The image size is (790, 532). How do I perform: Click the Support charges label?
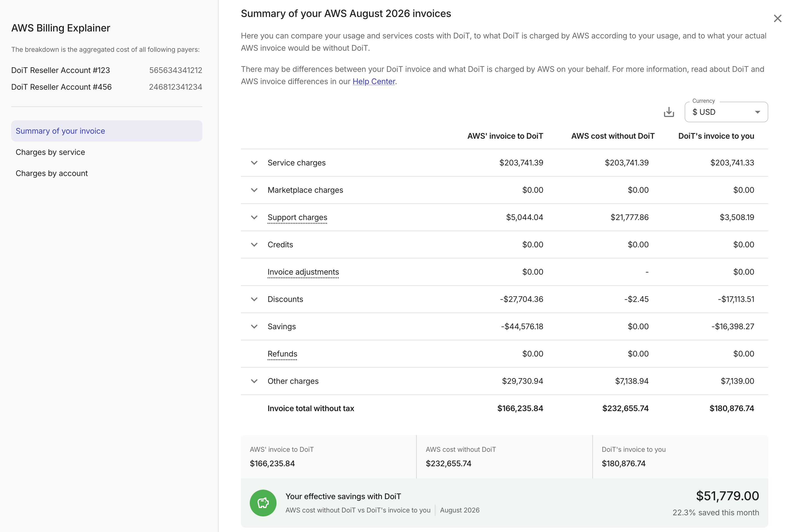pos(297,218)
